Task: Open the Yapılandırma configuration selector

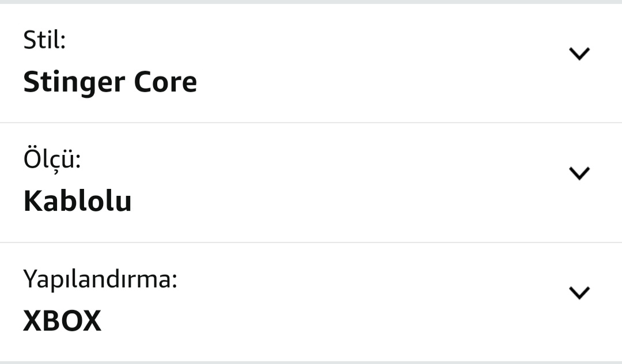Action: (x=311, y=302)
